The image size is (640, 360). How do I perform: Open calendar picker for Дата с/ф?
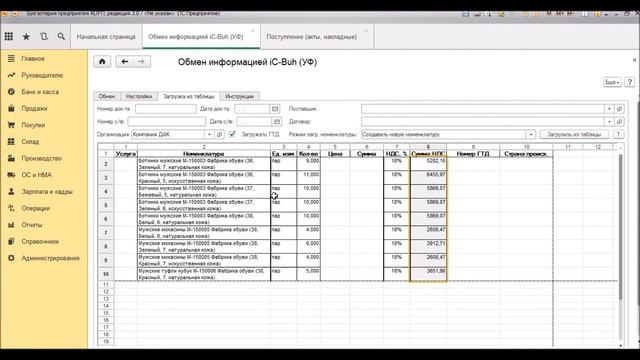click(276, 122)
